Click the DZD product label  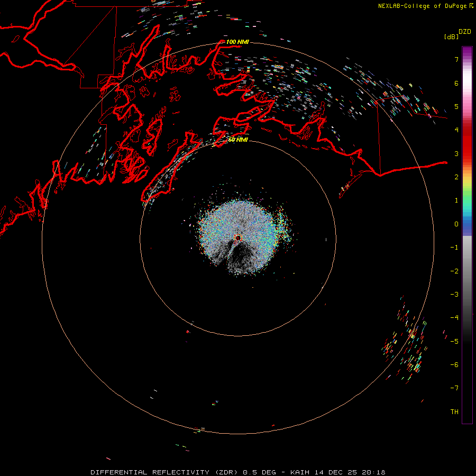pos(465,32)
